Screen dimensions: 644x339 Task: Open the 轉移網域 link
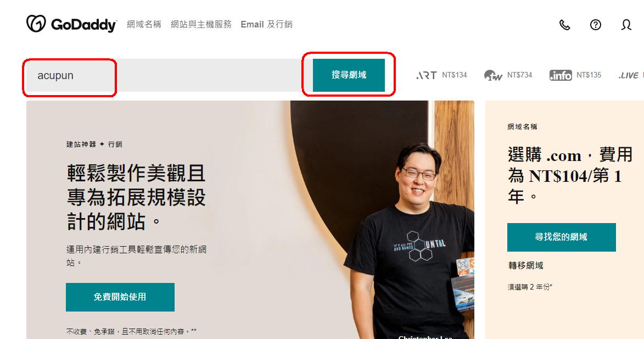[x=526, y=265]
